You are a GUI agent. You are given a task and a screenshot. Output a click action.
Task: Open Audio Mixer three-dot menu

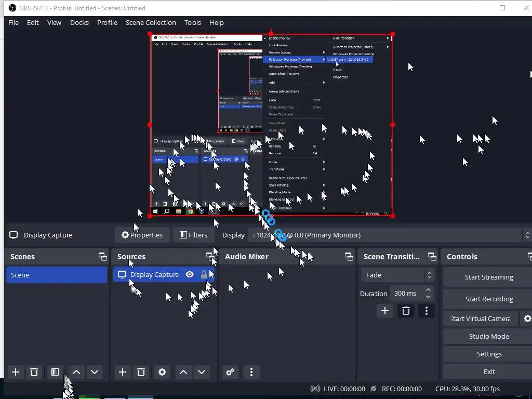(251, 372)
